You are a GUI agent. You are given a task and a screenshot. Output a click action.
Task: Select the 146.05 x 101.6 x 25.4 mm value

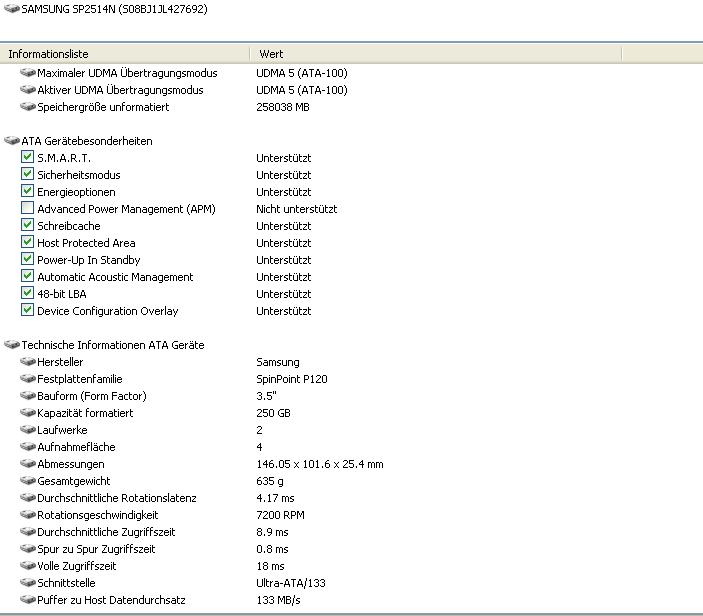click(x=320, y=464)
